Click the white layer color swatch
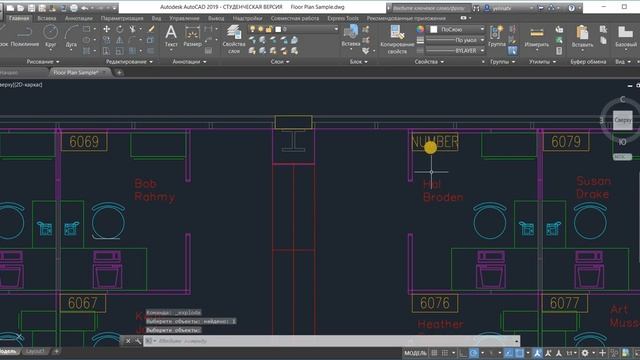 pyautogui.click(x=278, y=29)
